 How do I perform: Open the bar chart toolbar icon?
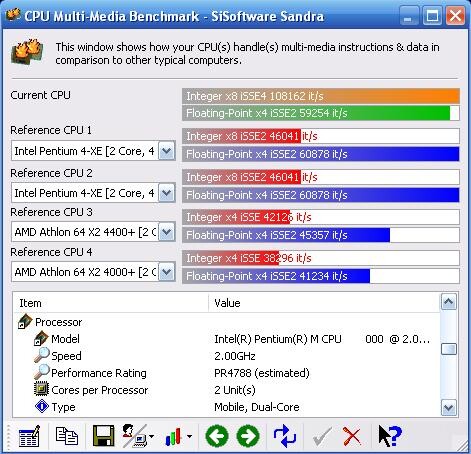[x=173, y=437]
